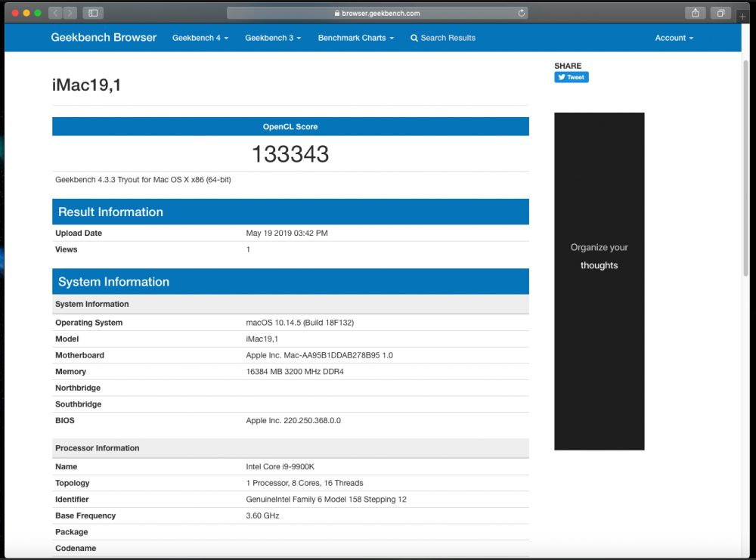Toggle the Safari sidebar button
This screenshot has height=560, width=756.
point(93,13)
